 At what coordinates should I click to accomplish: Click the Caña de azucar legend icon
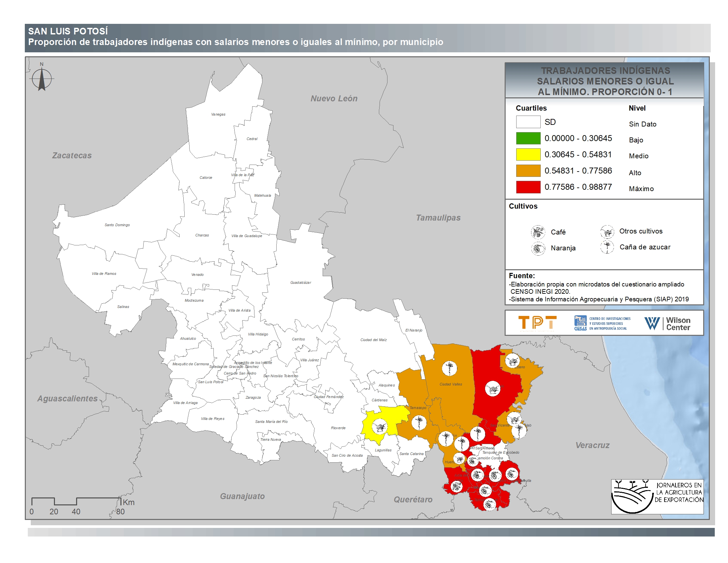point(607,247)
